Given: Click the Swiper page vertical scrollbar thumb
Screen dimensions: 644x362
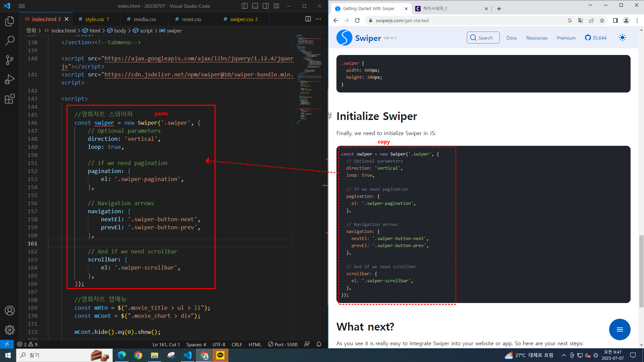Looking at the screenshot, I should click(641, 271).
